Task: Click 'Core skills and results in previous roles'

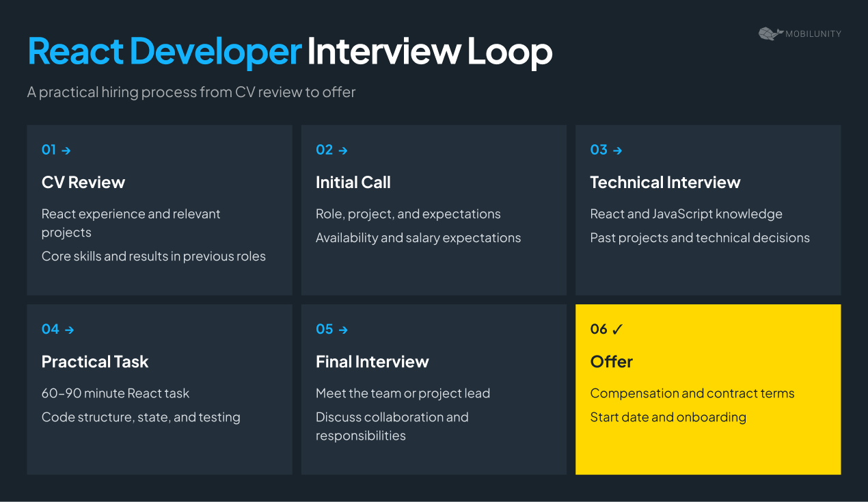Action: pos(154,256)
